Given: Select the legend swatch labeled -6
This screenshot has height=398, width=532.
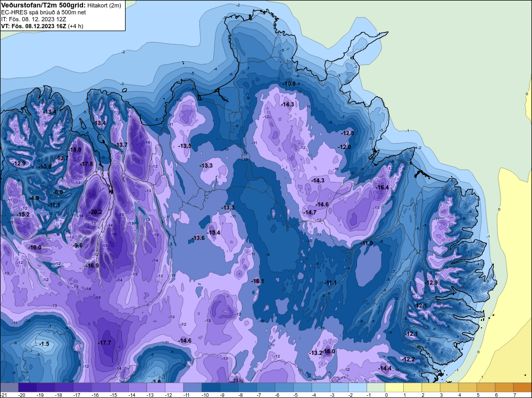Looking at the screenshot, I should tap(284, 387).
